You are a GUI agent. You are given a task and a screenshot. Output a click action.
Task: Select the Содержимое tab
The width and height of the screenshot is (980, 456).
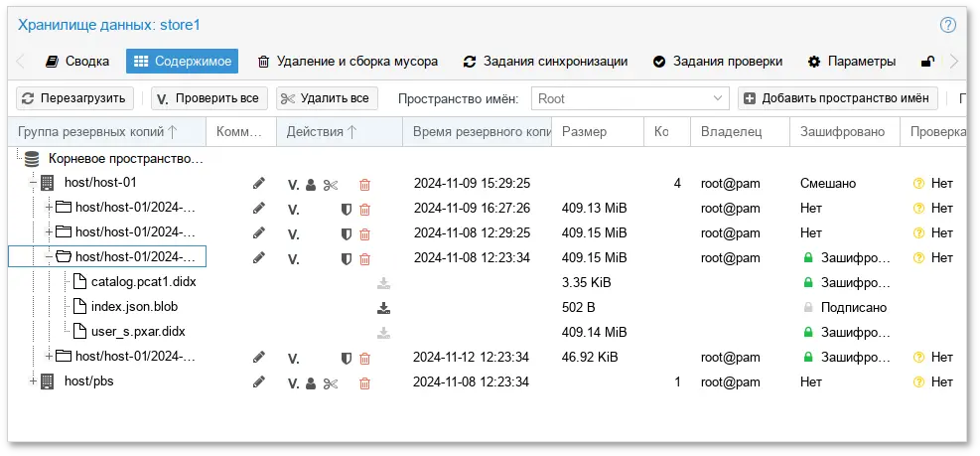tap(182, 62)
